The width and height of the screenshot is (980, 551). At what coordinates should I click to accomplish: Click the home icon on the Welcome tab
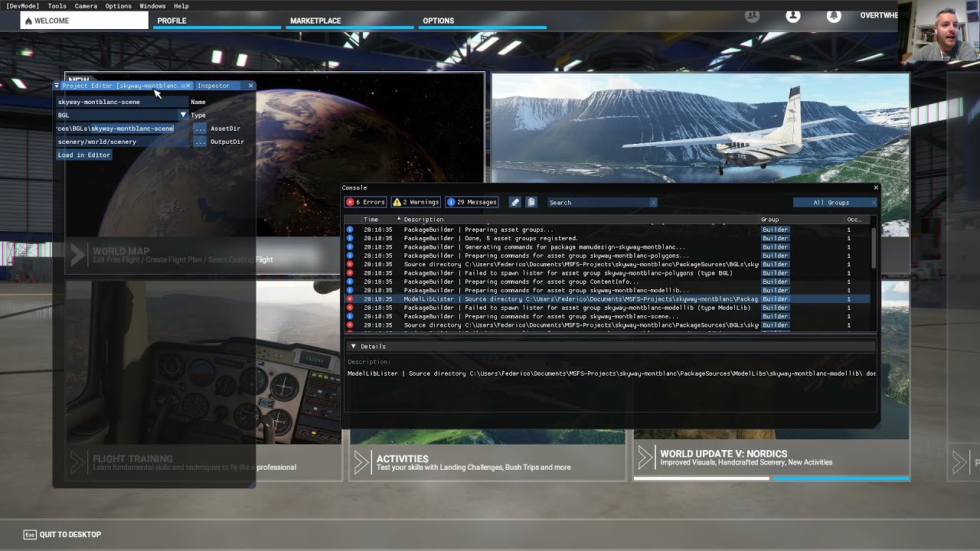pyautogui.click(x=29, y=21)
